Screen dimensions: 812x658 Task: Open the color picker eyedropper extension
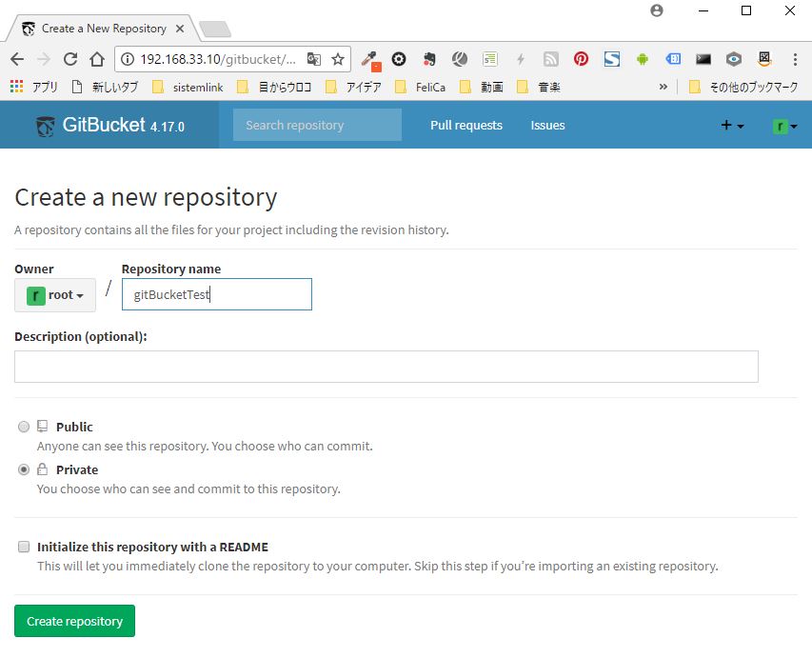point(371,61)
